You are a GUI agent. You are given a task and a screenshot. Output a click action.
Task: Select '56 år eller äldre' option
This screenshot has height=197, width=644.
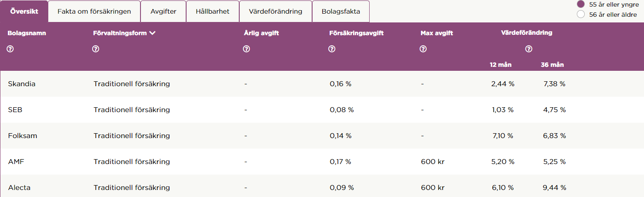[581, 15]
